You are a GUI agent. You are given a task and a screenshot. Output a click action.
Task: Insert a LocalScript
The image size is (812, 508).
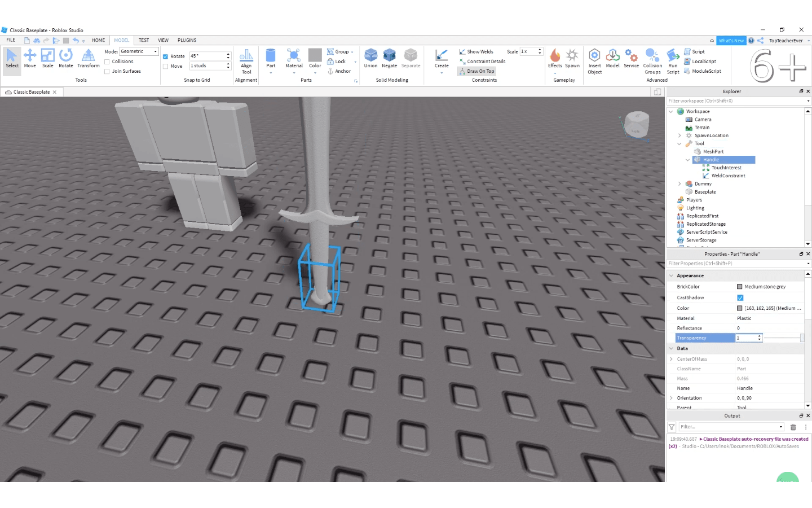click(x=700, y=62)
